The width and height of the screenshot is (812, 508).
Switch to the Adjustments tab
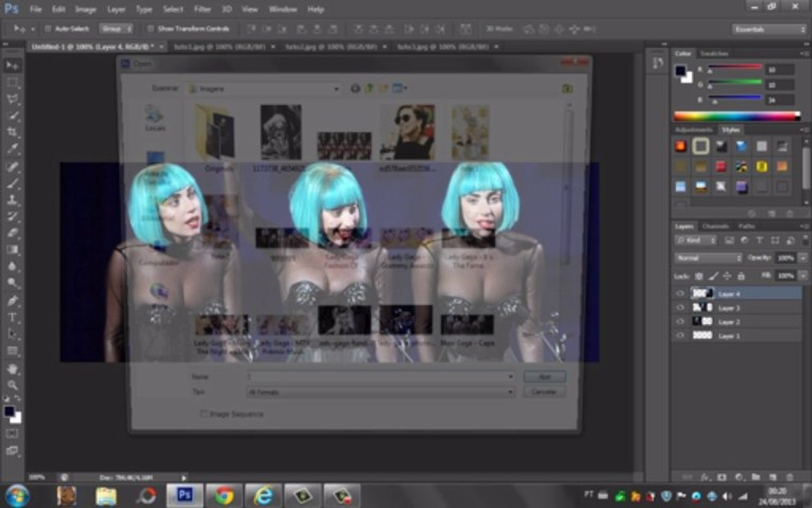(694, 130)
